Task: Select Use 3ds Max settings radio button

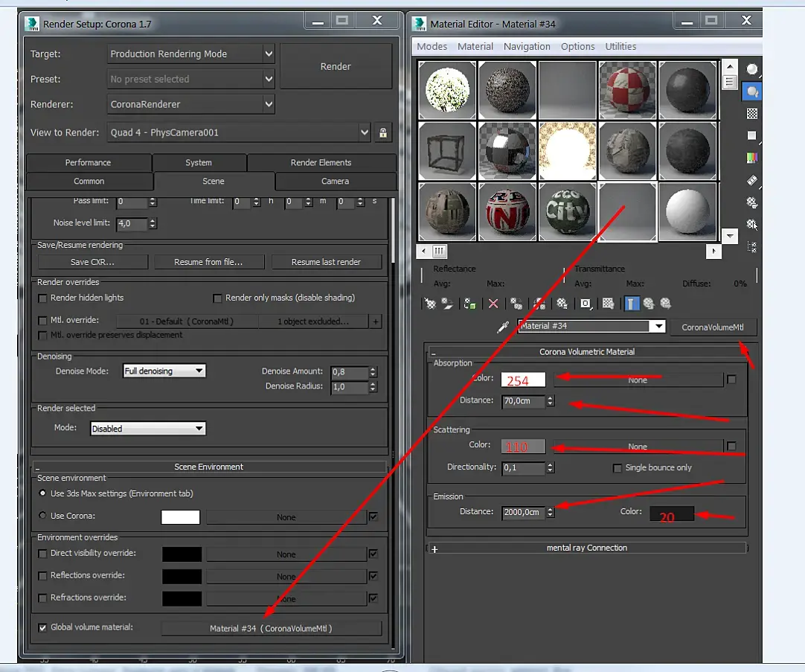Action: point(42,493)
